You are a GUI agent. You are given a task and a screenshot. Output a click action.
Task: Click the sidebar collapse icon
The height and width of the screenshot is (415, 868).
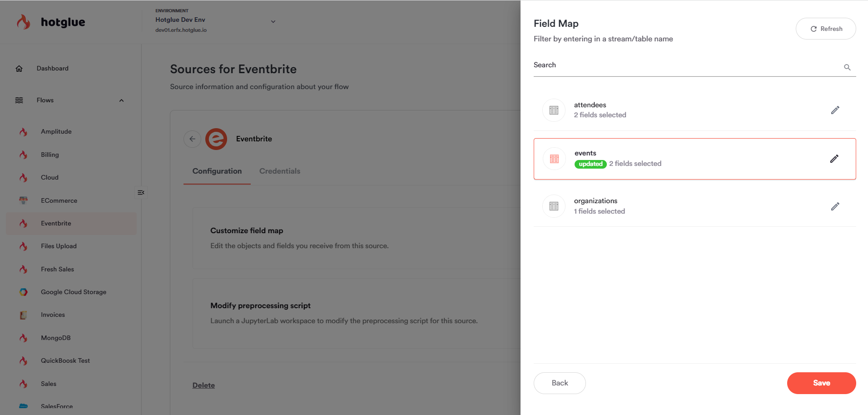[x=141, y=192]
